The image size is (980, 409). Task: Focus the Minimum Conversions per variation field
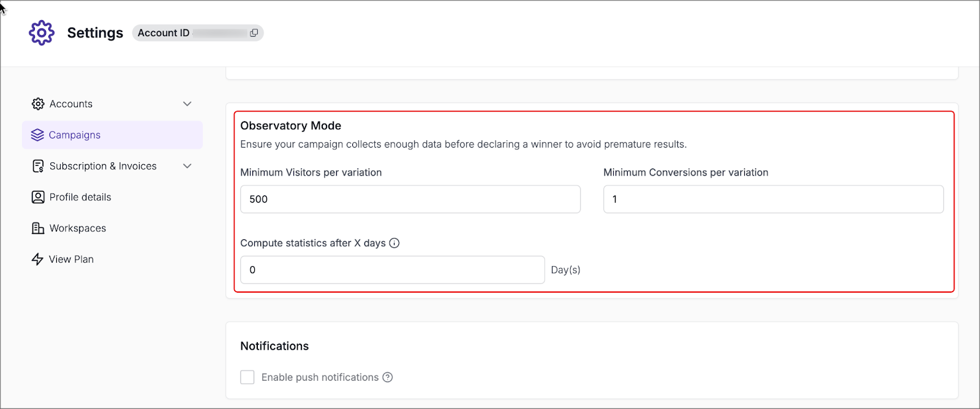click(x=773, y=200)
